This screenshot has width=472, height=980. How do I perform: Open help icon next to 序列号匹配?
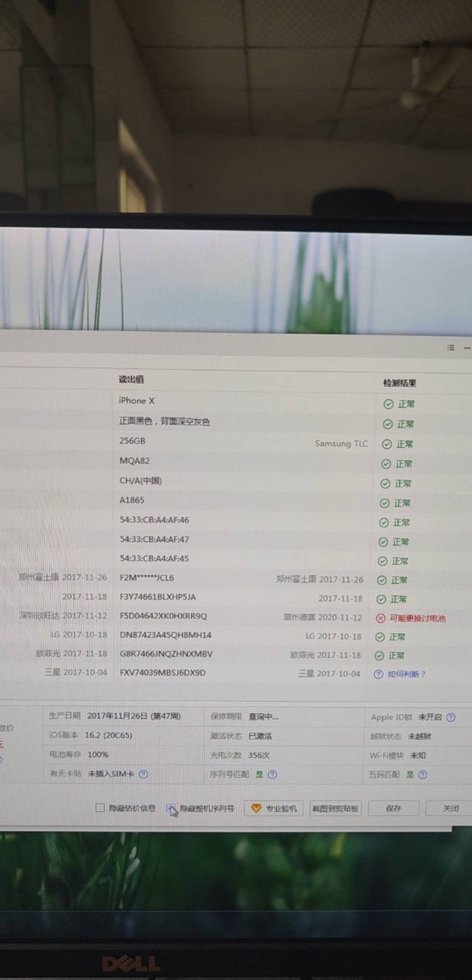[x=272, y=774]
